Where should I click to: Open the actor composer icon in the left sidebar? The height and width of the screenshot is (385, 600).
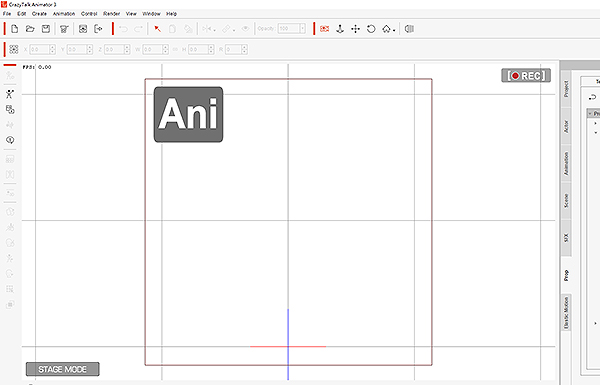click(x=10, y=94)
